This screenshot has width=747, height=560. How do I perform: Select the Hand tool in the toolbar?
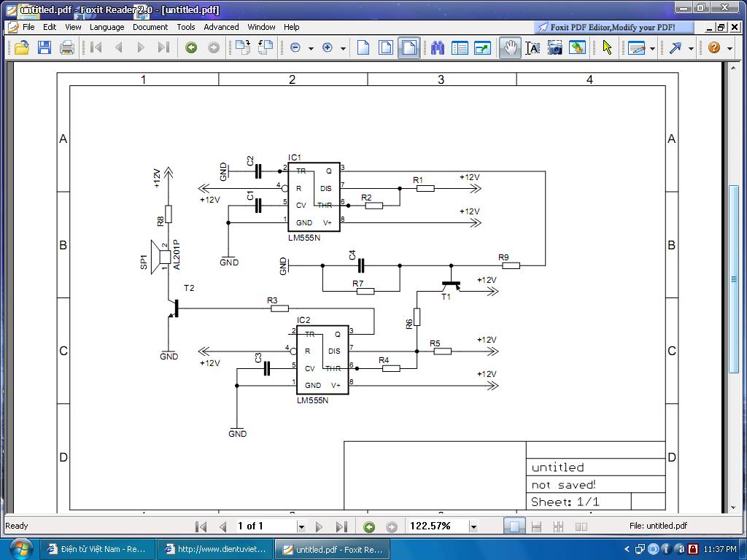(509, 48)
